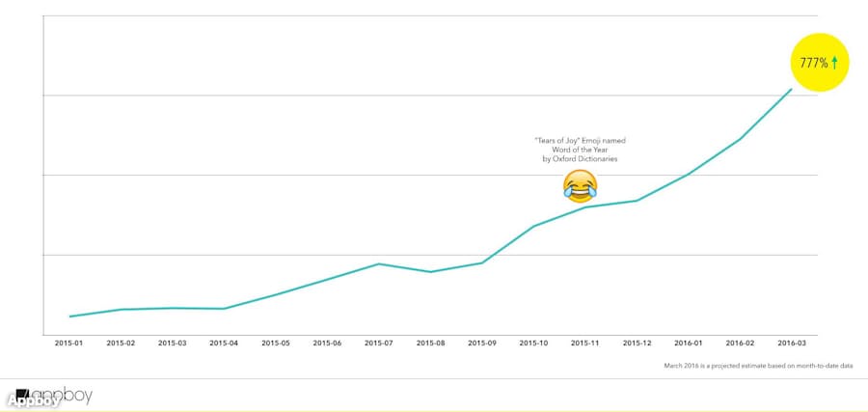
Task: Open the Appboy logo
Action: point(50,397)
